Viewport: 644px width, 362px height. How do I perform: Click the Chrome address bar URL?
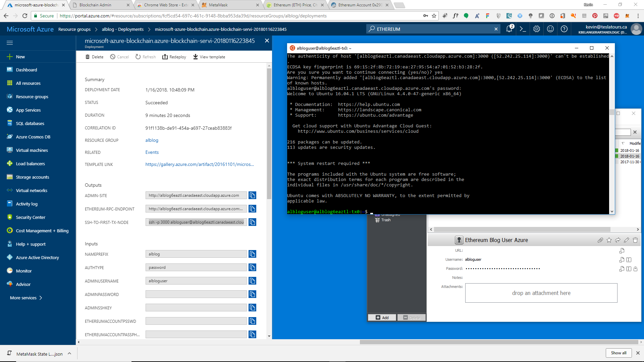[193, 16]
